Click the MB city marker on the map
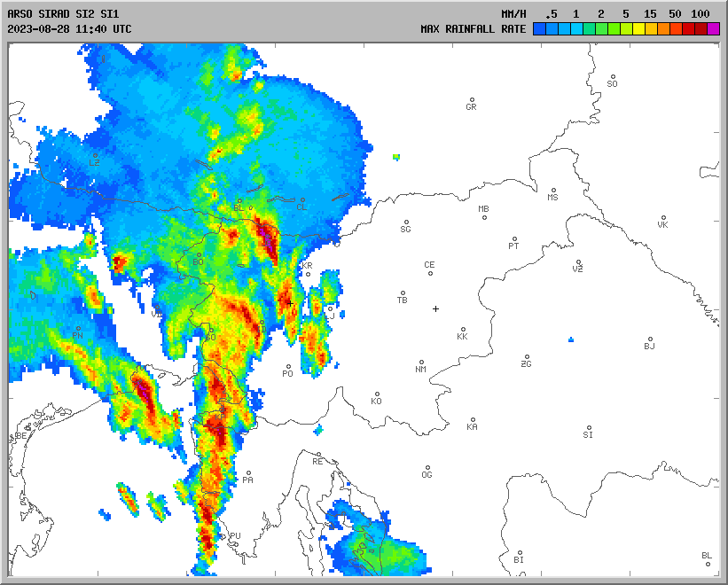728x585 pixels. tap(484, 217)
